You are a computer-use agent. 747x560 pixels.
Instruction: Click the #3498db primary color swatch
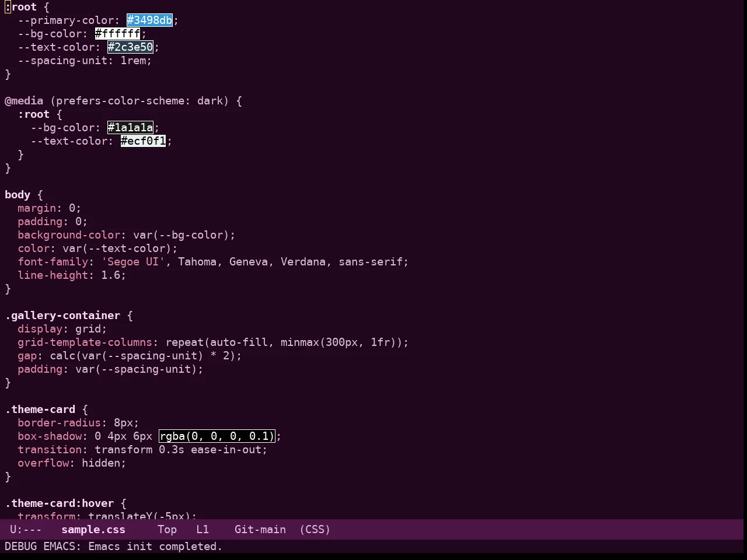point(150,20)
